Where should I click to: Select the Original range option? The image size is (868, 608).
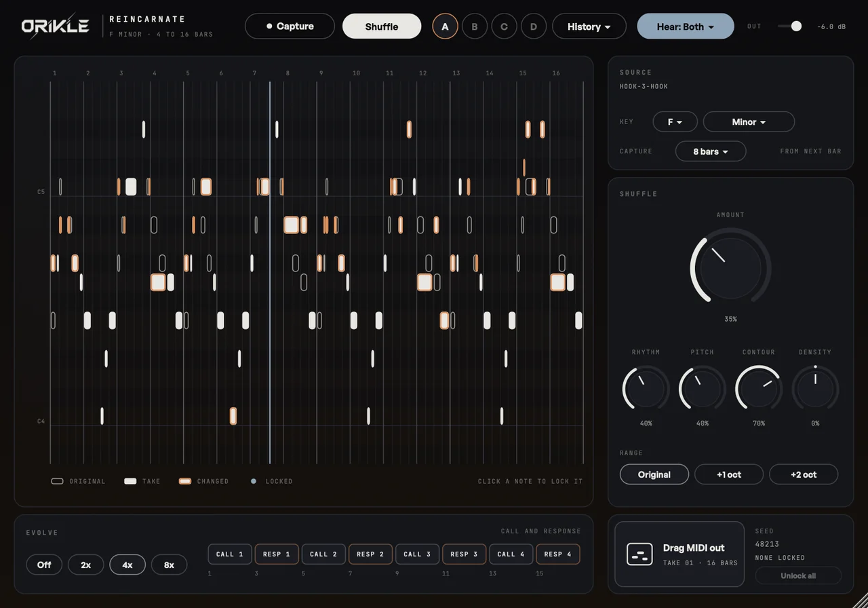654,474
